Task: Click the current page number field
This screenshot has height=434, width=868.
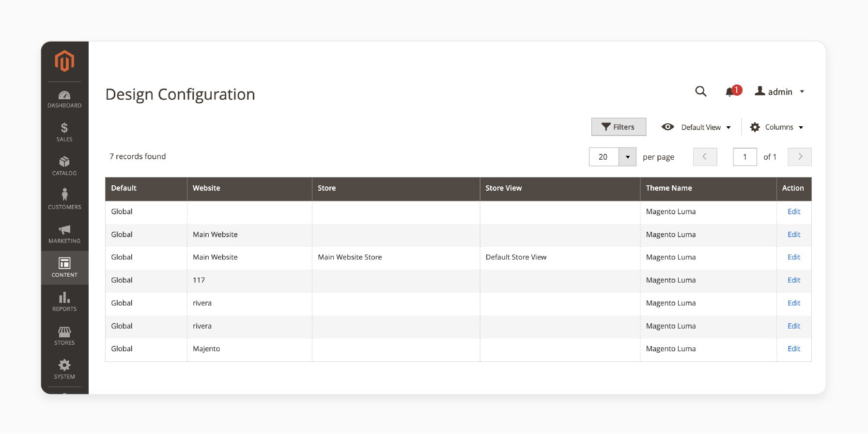Action: [x=745, y=157]
